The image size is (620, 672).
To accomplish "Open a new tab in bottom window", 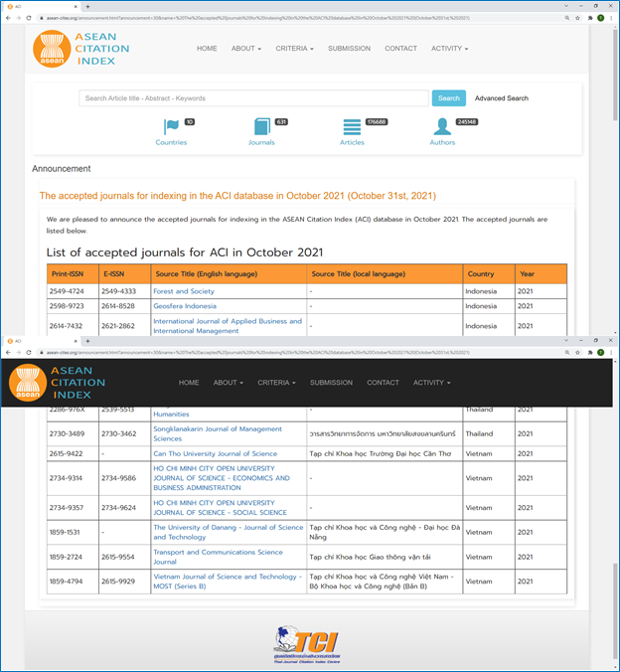I will click(x=87, y=341).
